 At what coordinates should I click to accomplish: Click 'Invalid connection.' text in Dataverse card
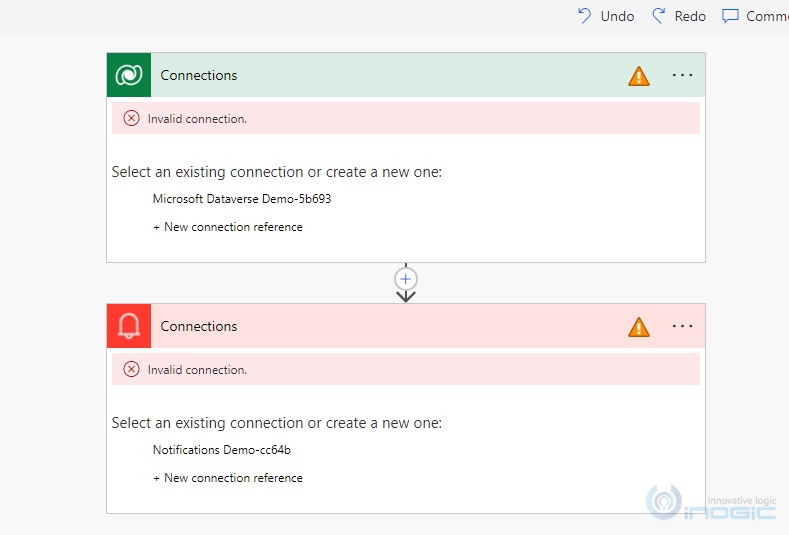click(x=197, y=119)
